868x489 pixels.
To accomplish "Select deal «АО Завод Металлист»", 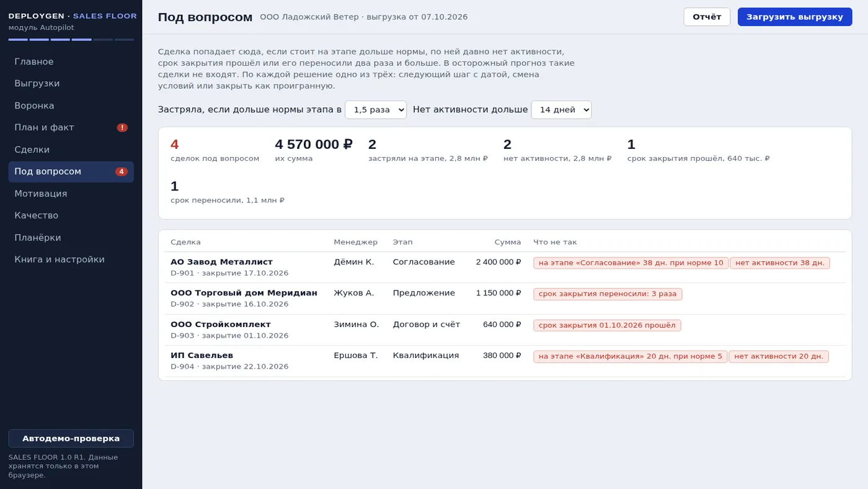I will [x=221, y=262].
